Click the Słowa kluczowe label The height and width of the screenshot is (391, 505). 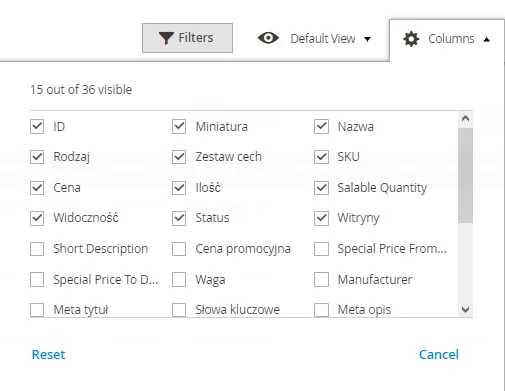click(238, 310)
